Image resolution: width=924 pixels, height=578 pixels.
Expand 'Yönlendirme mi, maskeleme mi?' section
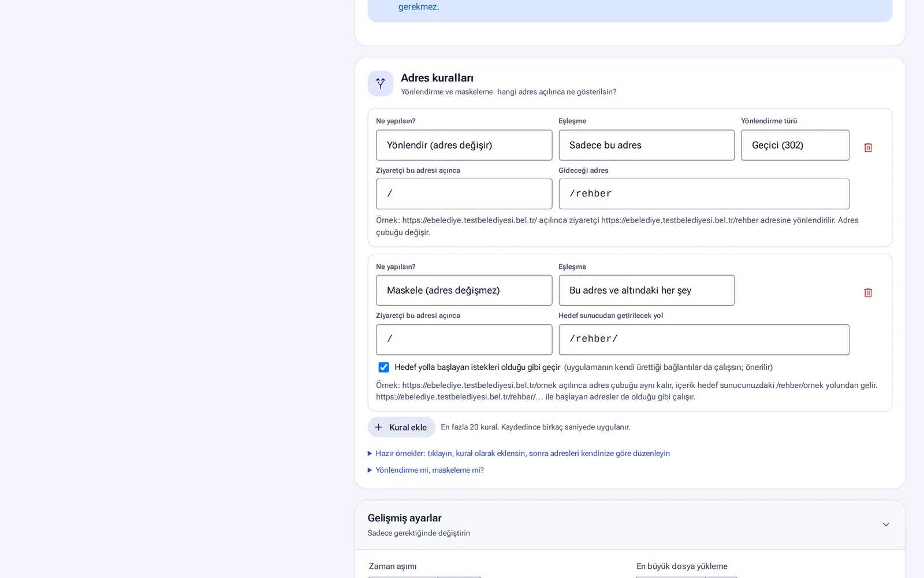pyautogui.click(x=426, y=470)
